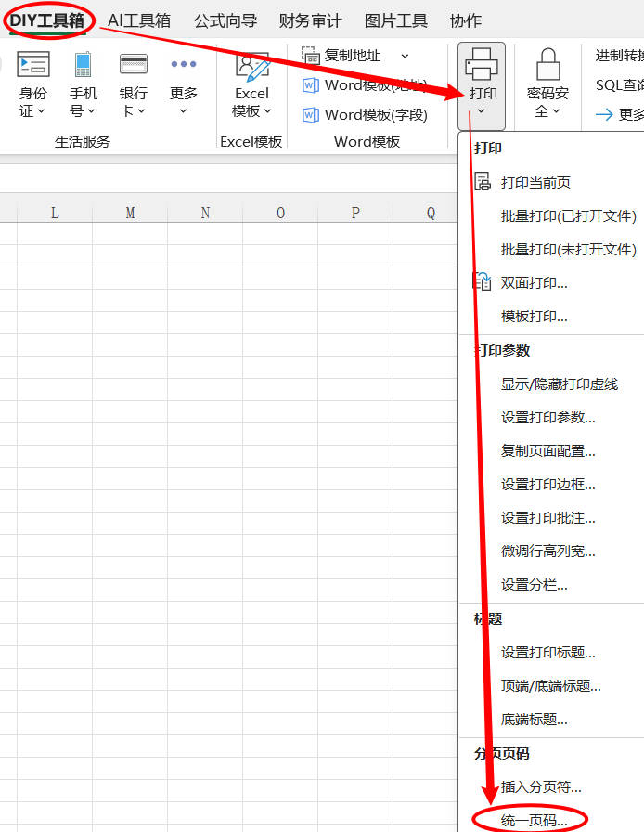The height and width of the screenshot is (832, 644).
Task: Click the Excel模板 icon
Action: [251, 67]
